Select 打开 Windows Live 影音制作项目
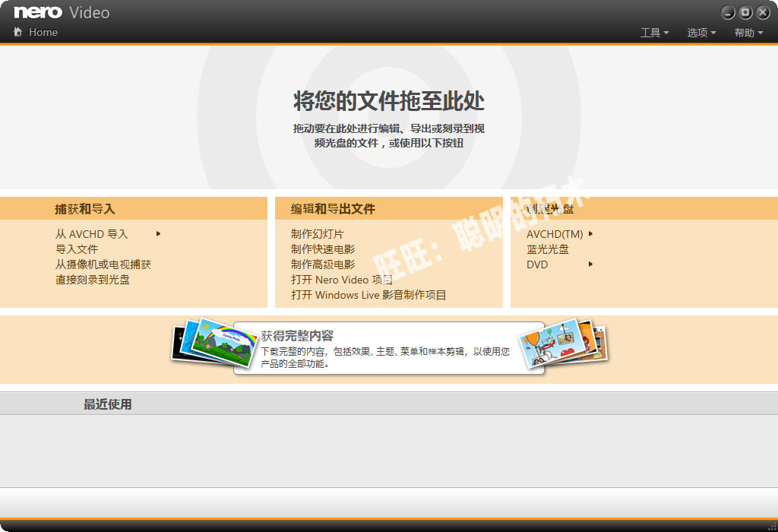Screen dimensions: 778x532 pos(368,296)
